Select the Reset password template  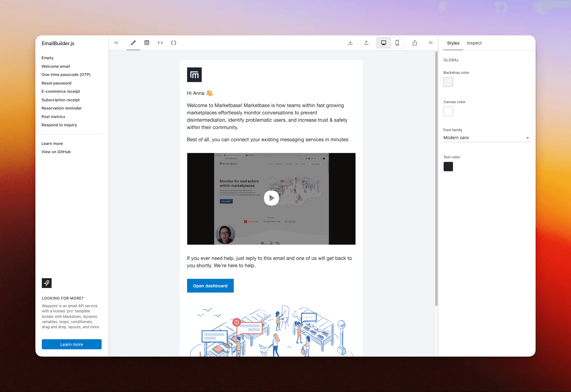coord(56,83)
